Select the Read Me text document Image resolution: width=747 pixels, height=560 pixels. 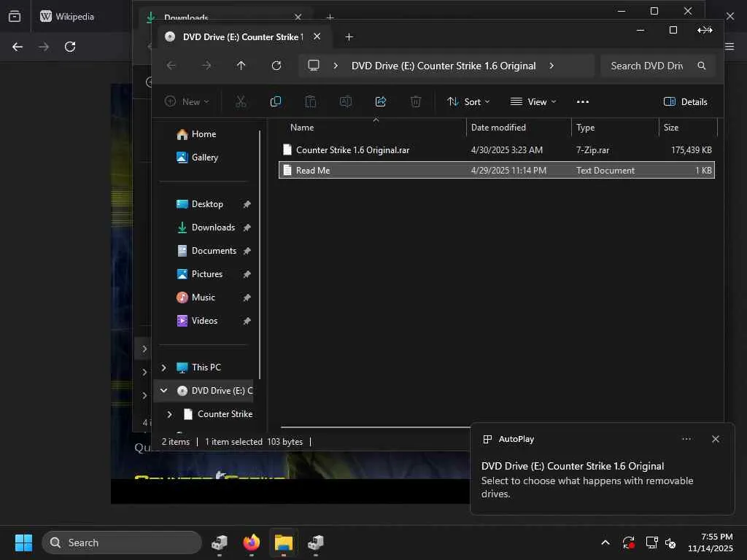[x=496, y=171]
